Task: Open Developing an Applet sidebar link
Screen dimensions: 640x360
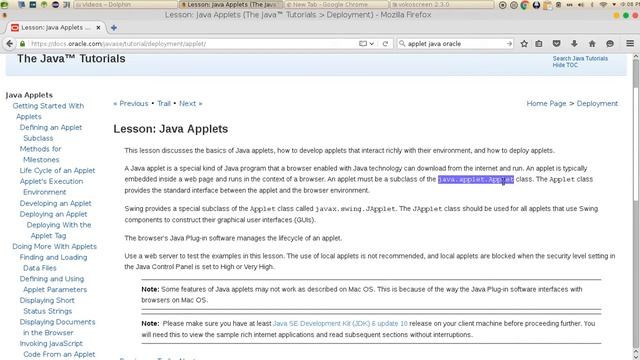Action: (x=56, y=203)
